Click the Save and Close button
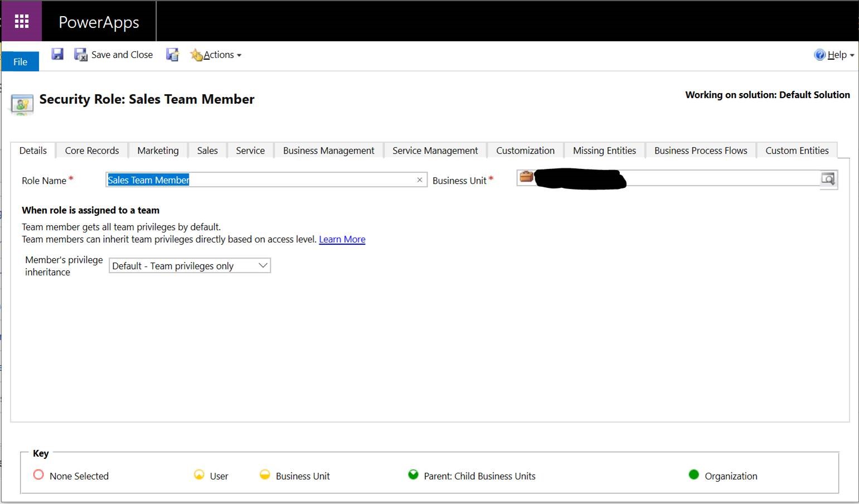 (x=114, y=55)
